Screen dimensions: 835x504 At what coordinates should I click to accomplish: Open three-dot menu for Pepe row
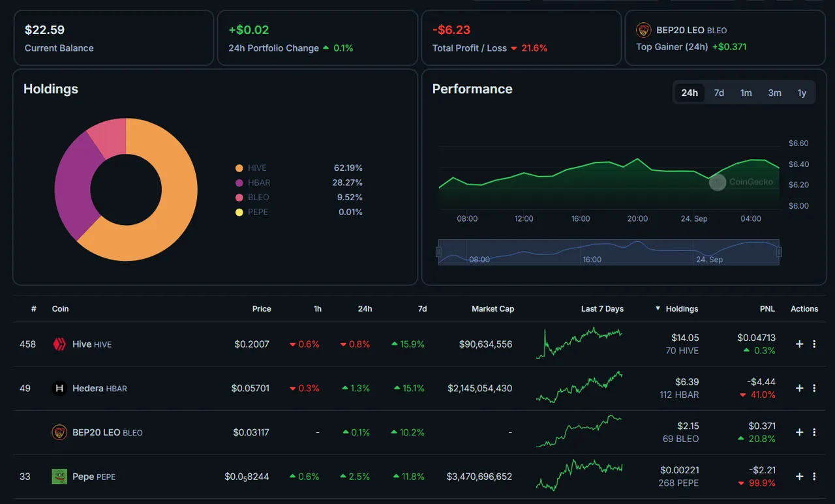814,477
